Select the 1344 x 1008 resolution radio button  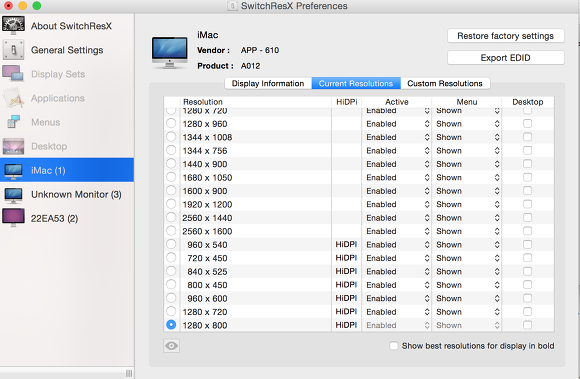pos(171,136)
